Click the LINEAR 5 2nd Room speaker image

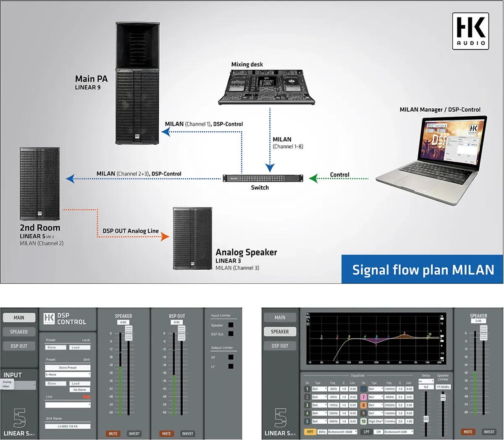click(x=40, y=183)
